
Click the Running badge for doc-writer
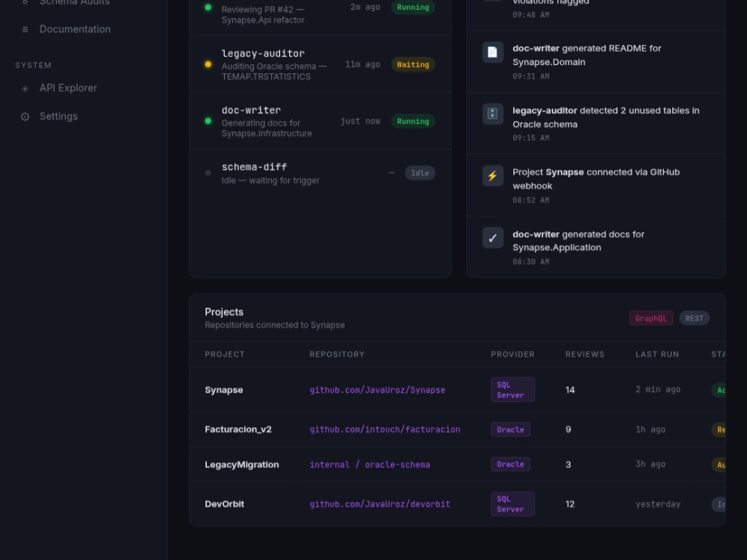(412, 121)
